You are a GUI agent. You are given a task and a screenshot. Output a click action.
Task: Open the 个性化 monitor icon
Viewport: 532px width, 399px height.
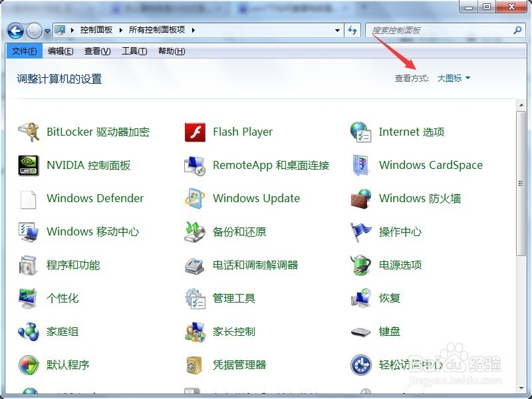28,298
